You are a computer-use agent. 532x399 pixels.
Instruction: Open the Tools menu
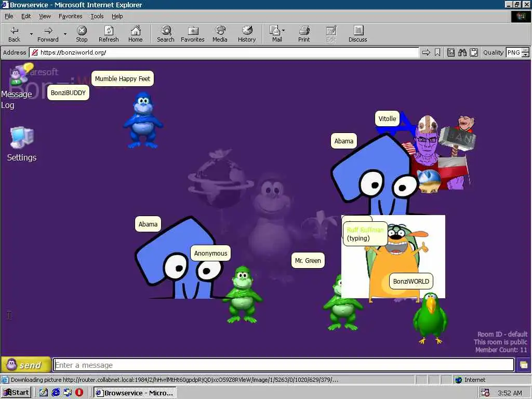click(97, 16)
